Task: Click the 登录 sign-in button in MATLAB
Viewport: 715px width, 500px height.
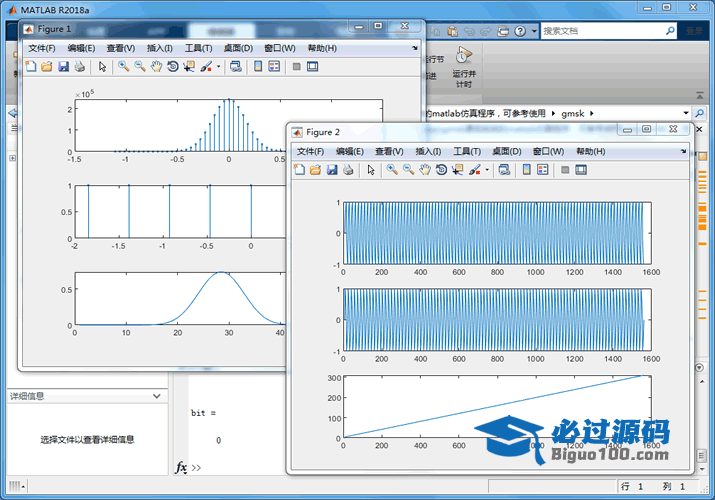Action: (694, 31)
